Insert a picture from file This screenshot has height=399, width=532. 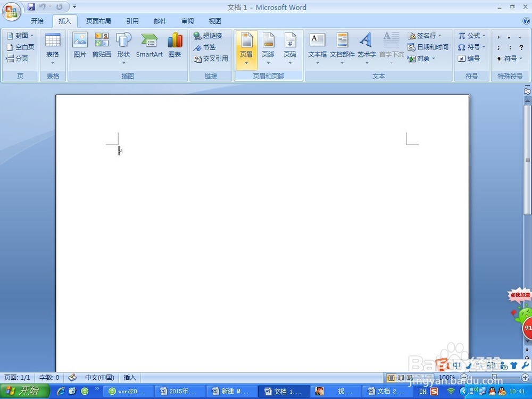80,45
